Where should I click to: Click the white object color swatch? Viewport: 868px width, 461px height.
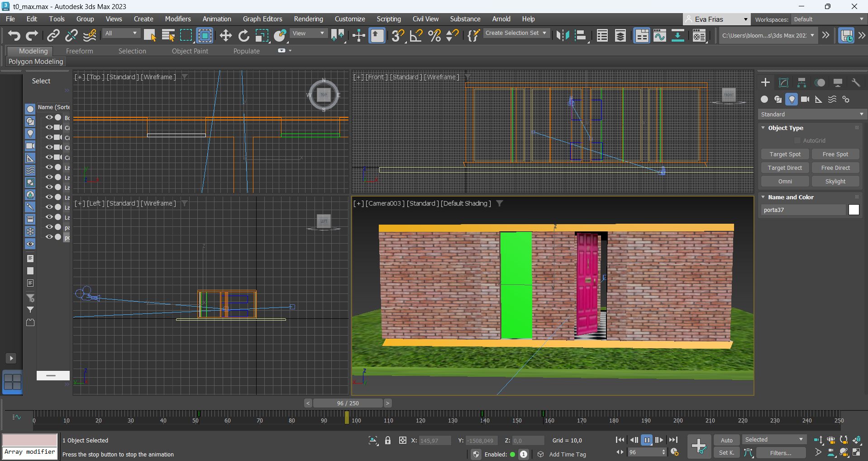(854, 210)
